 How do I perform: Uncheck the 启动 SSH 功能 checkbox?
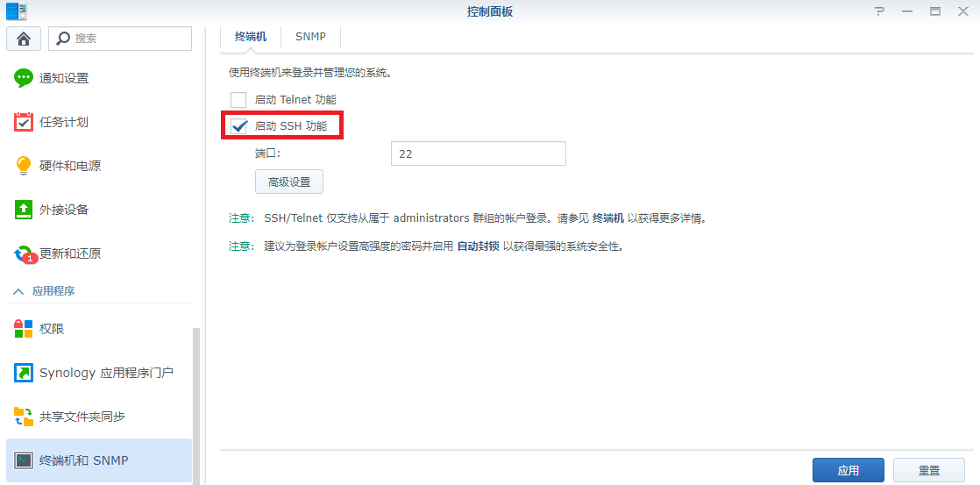pos(238,126)
